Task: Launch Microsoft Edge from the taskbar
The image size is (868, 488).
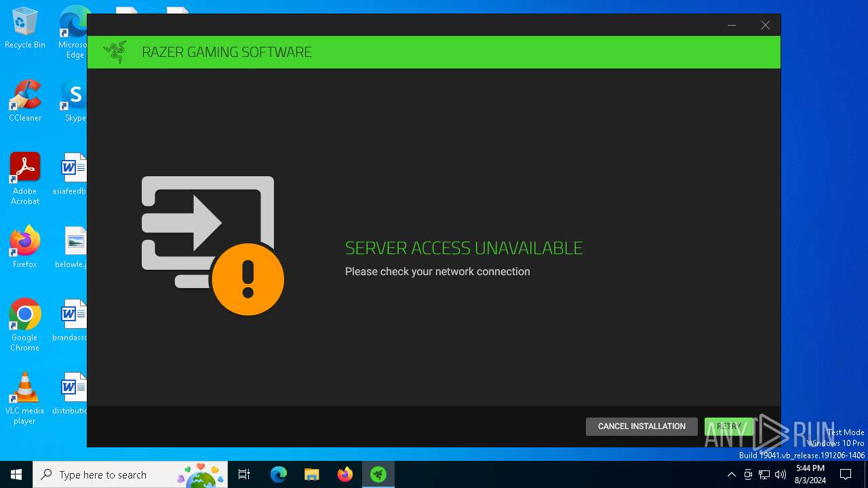Action: [279, 474]
